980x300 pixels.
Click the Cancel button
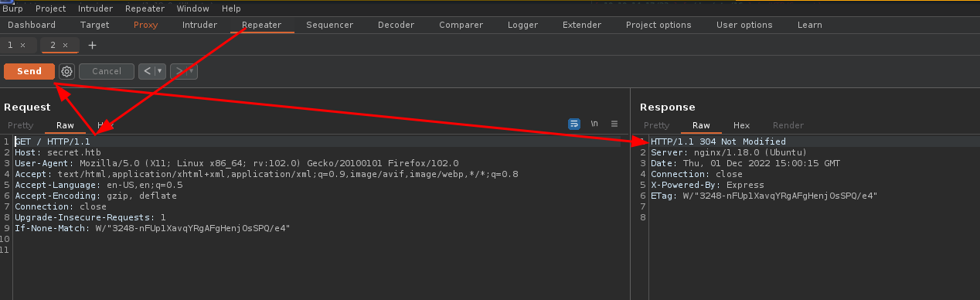tap(107, 71)
